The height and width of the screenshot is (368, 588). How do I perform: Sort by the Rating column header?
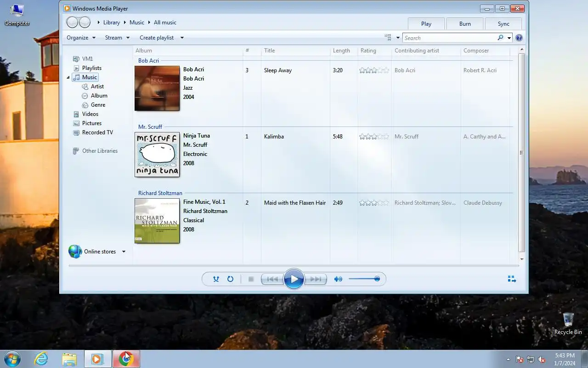[374, 51]
